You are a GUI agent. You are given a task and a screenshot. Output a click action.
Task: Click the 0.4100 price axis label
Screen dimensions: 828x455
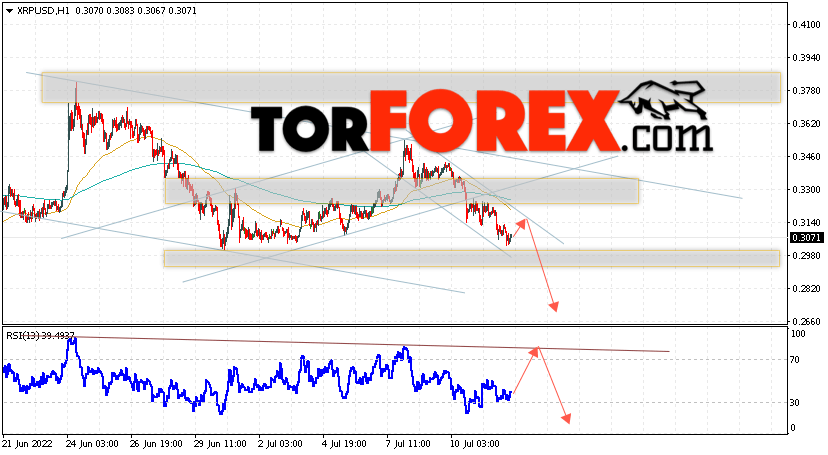(806, 24)
